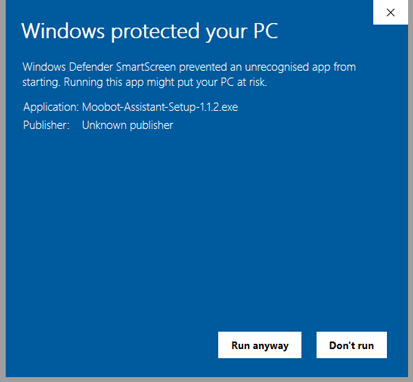Click the Run anyway button
The width and height of the screenshot is (413, 382).
pyautogui.click(x=260, y=345)
